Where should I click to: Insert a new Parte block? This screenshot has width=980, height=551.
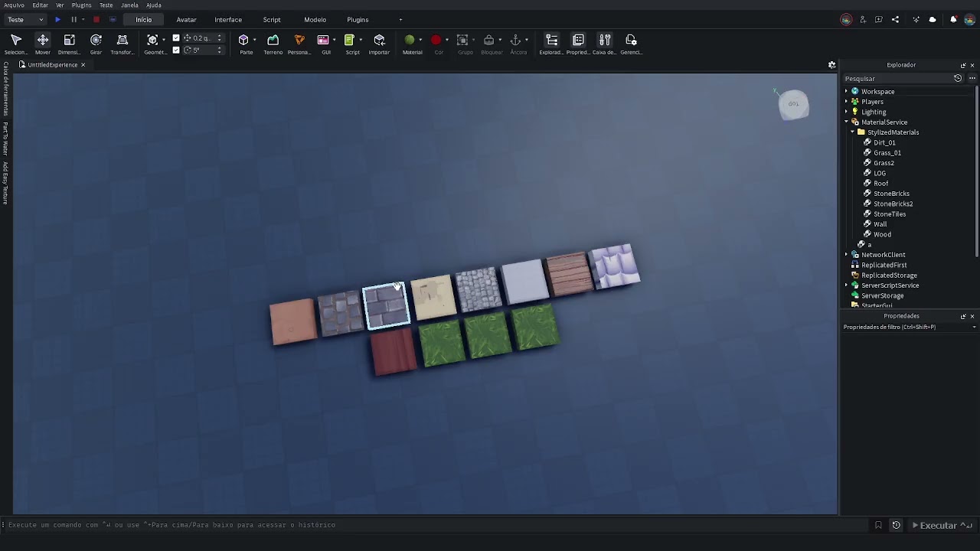point(243,40)
